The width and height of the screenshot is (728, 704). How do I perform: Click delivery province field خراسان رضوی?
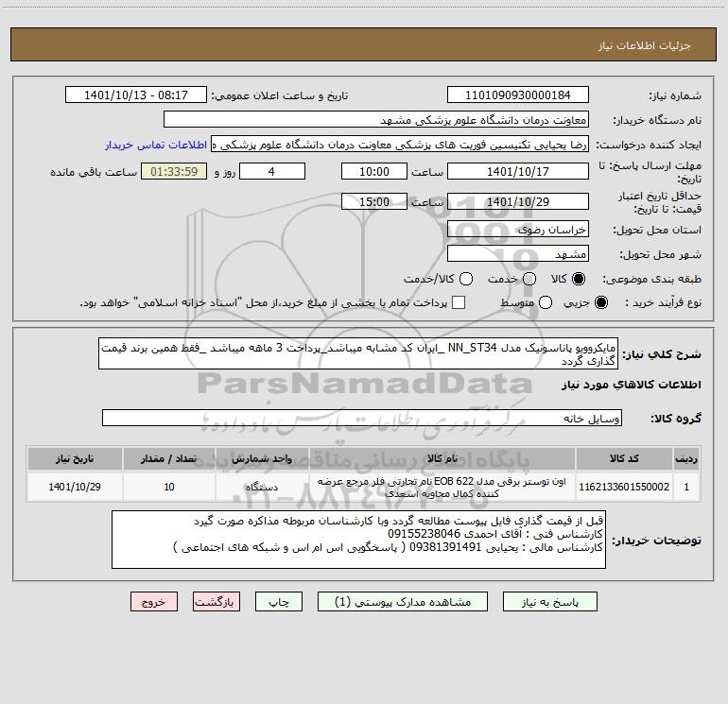point(518,230)
